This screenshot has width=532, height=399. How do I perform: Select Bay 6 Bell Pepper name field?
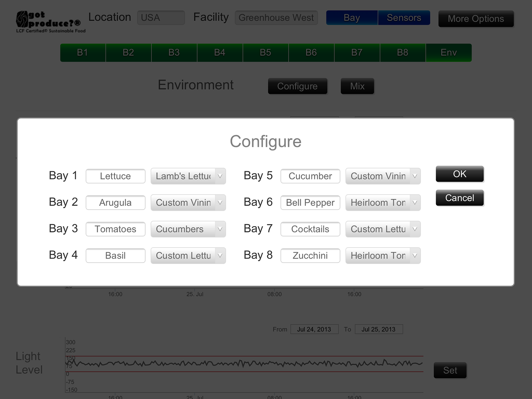(310, 203)
